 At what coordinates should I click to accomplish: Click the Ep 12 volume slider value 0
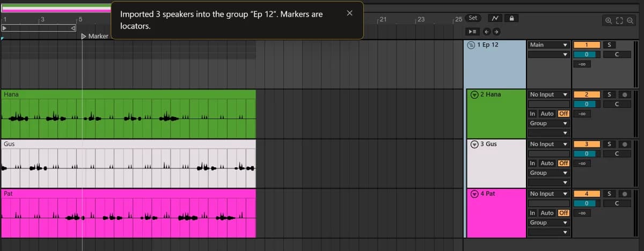click(587, 55)
